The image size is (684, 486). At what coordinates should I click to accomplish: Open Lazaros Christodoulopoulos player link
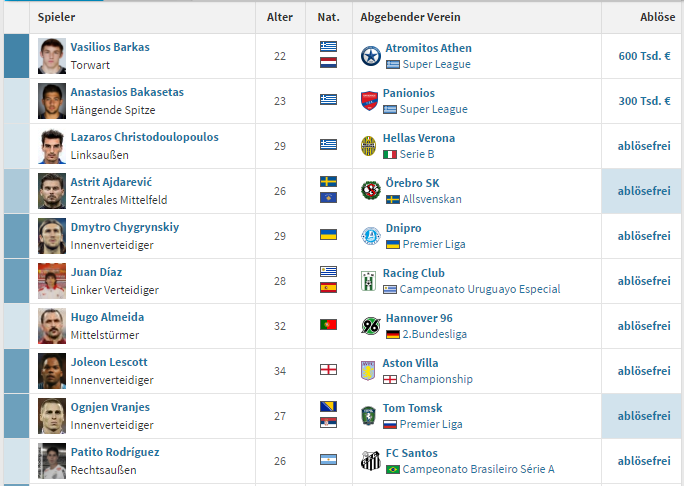pos(144,137)
